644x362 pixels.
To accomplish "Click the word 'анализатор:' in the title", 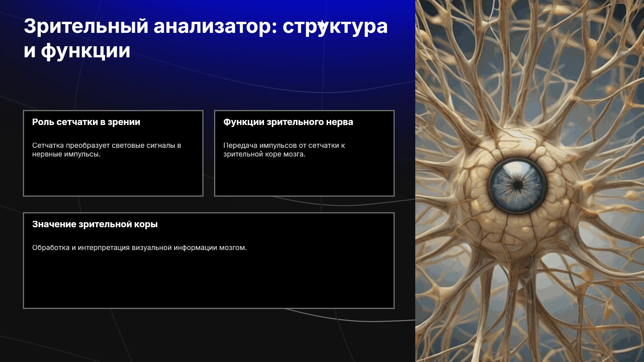I will point(215,26).
